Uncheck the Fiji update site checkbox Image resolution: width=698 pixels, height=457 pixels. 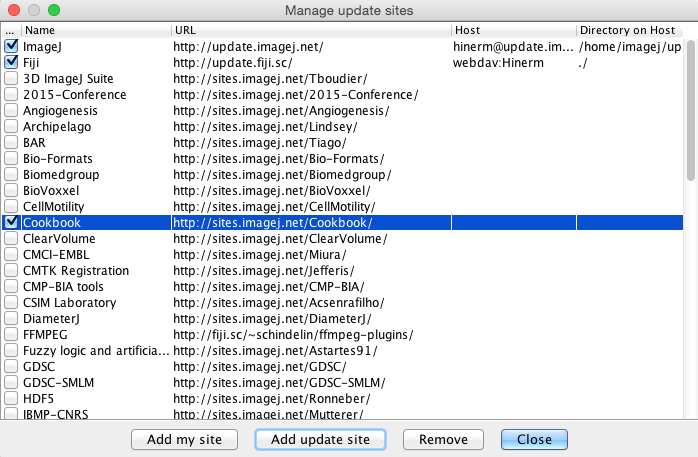11,62
